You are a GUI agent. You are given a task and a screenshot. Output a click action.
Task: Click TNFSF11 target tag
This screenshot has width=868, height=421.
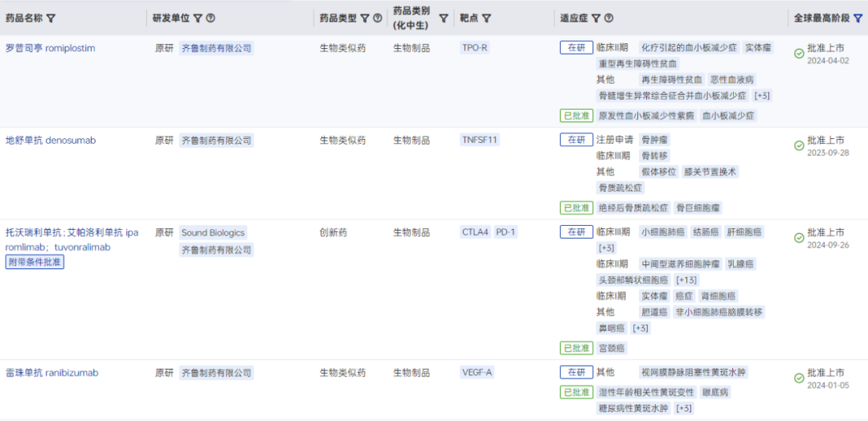[x=479, y=140]
